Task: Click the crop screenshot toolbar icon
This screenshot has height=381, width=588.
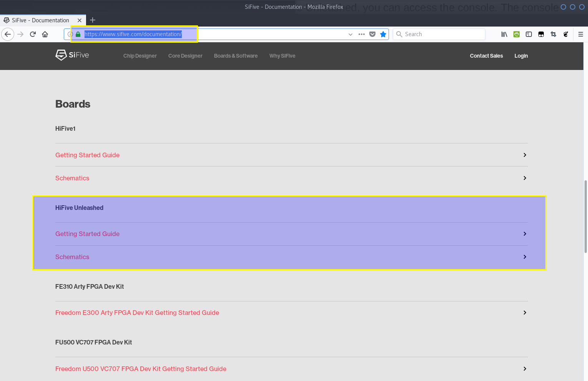Action: coord(553,34)
